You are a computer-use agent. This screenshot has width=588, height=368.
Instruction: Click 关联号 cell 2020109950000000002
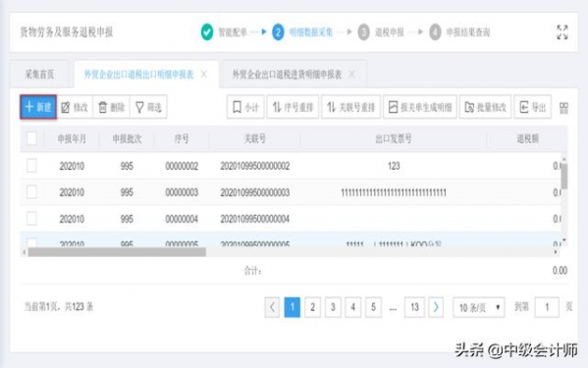coord(254,166)
